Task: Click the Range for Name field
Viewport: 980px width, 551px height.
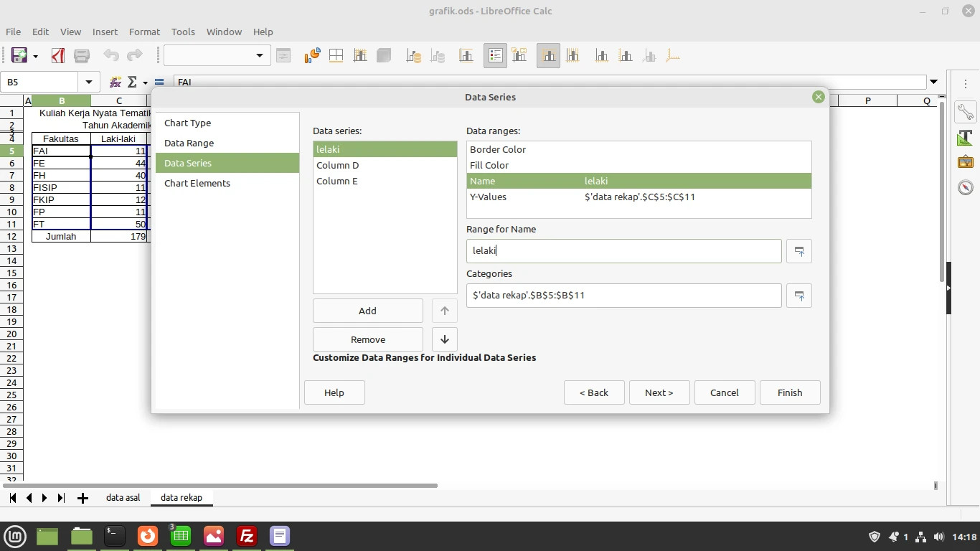Action: 623,251
